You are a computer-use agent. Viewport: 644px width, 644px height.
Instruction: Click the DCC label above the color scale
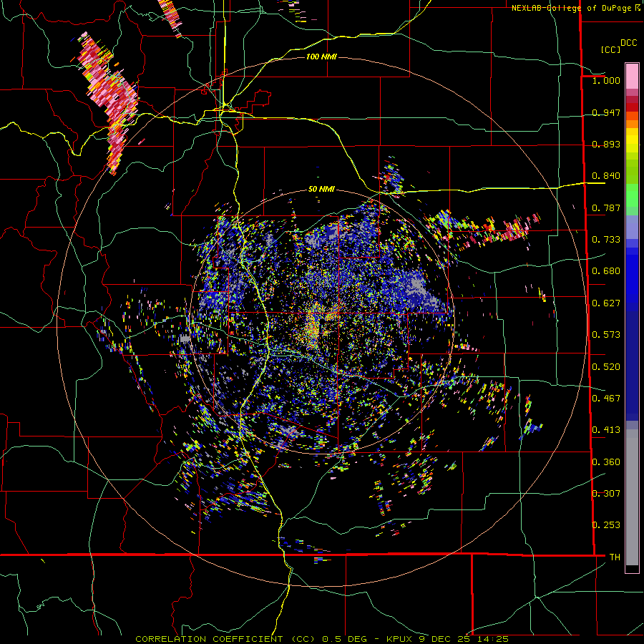point(629,43)
